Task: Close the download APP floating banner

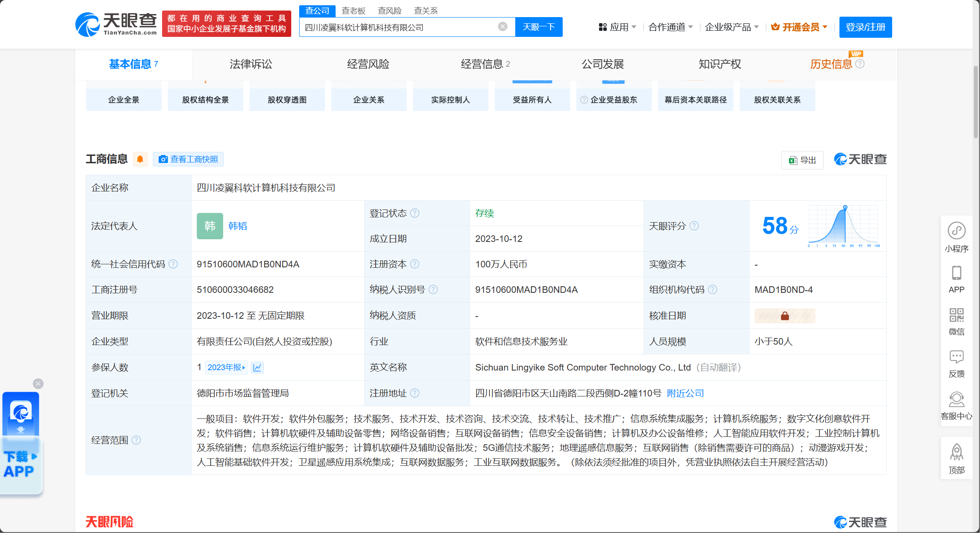Action: point(38,384)
